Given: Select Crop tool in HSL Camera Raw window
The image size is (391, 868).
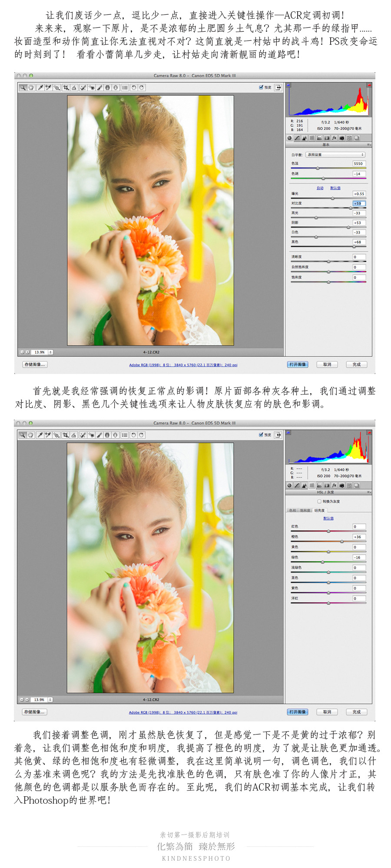Looking at the screenshot, I should (66, 435).
